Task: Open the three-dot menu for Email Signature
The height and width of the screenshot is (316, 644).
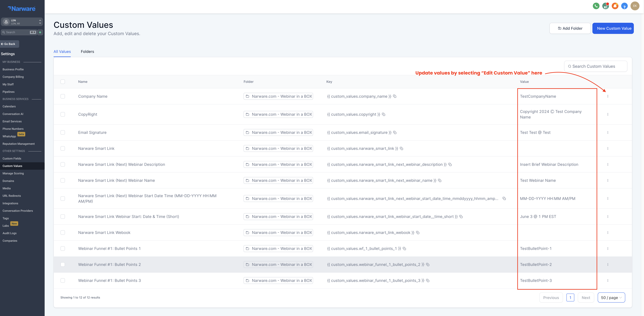Action: (608, 133)
